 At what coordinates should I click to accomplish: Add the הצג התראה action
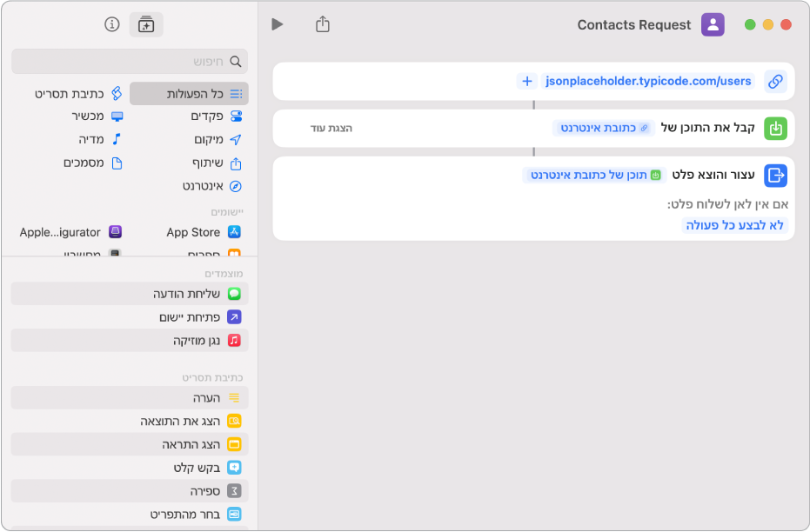coord(130,444)
